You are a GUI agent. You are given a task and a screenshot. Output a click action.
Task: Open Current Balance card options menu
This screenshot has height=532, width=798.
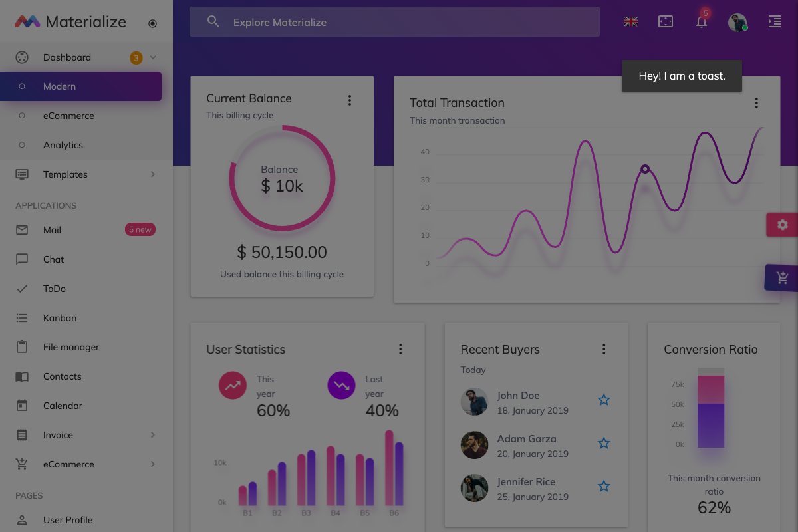point(350,100)
